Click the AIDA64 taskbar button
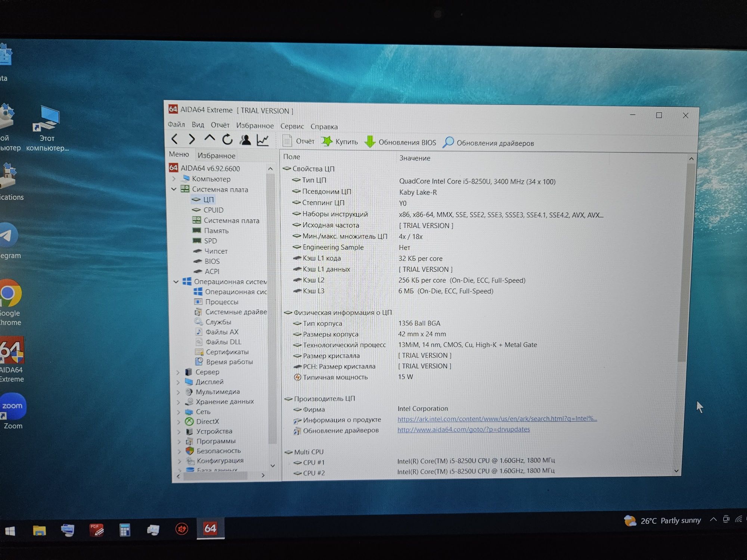The image size is (747, 560). tap(210, 528)
